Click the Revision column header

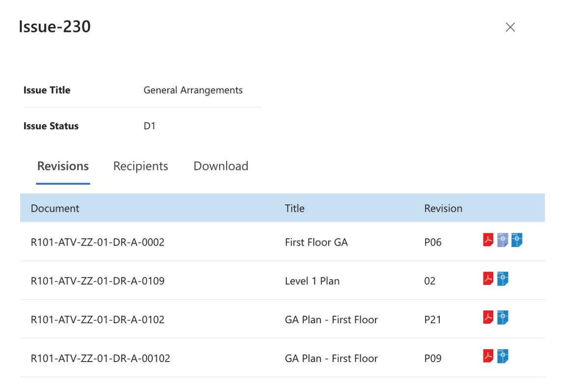click(x=443, y=208)
